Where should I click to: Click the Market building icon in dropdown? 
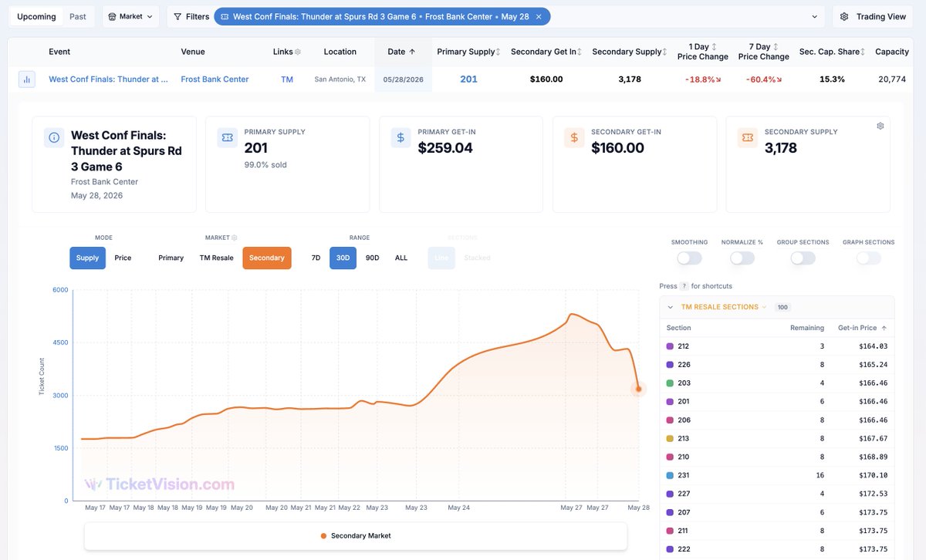pyautogui.click(x=113, y=16)
